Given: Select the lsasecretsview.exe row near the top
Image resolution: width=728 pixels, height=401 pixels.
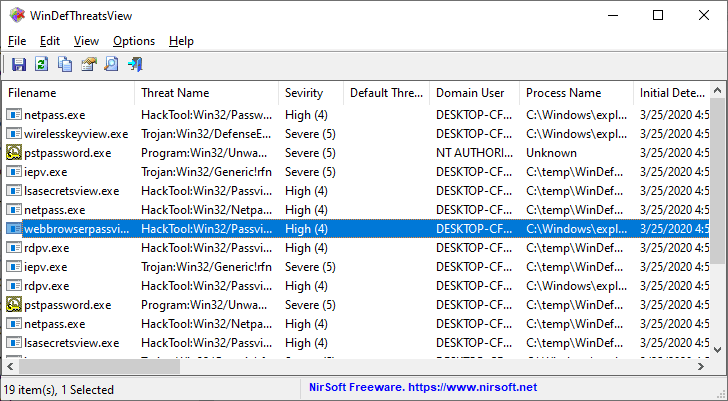Looking at the screenshot, I should tap(71, 191).
